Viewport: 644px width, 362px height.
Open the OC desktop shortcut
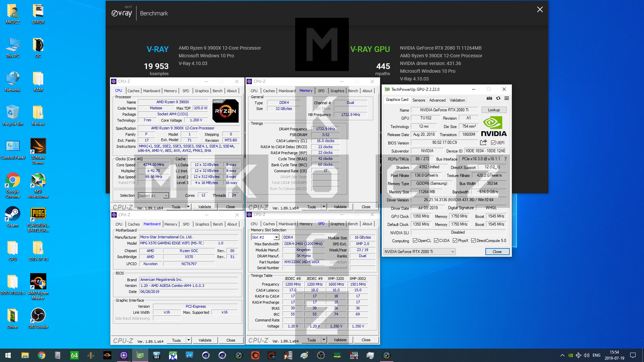tap(38, 48)
